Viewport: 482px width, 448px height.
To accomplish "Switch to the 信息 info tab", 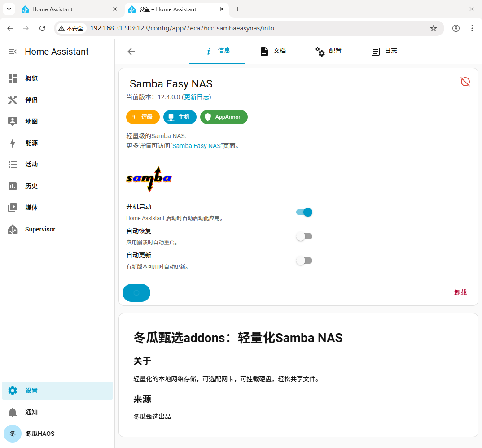I will (217, 51).
